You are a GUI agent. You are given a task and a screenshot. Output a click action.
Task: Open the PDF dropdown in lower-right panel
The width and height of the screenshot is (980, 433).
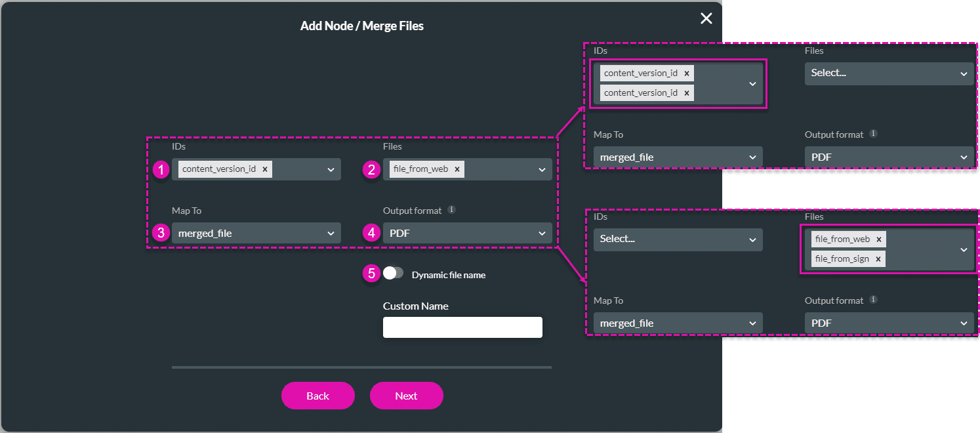pos(889,323)
